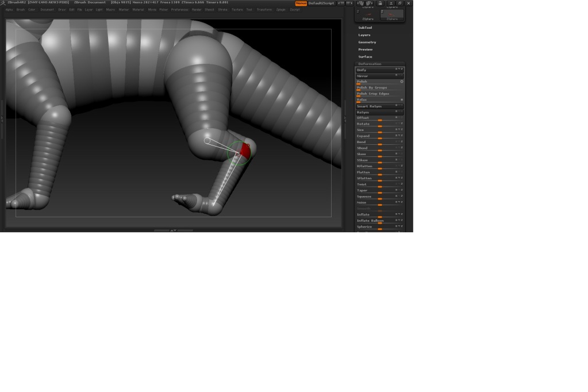The image size is (588, 392).
Task: Click the red ZSphere at the knee joint
Action: [x=245, y=151]
